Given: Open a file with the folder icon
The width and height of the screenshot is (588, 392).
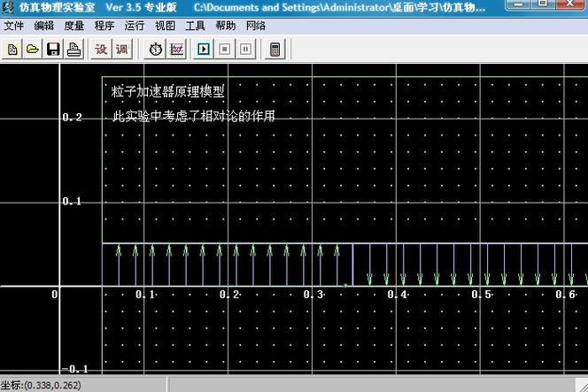Looking at the screenshot, I should point(33,49).
